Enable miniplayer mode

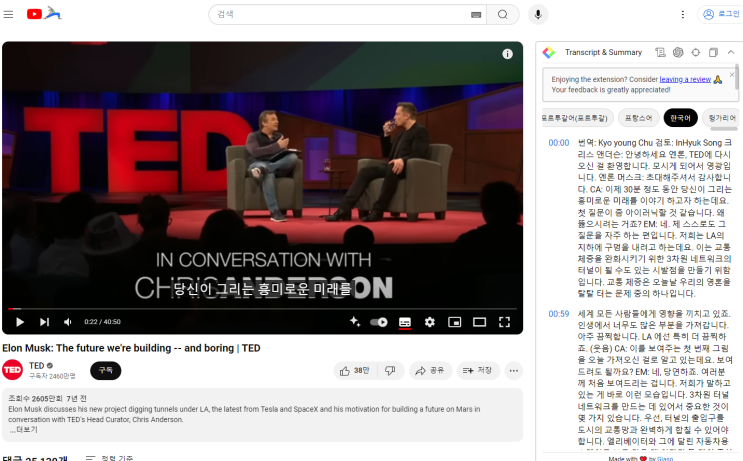tap(454, 322)
